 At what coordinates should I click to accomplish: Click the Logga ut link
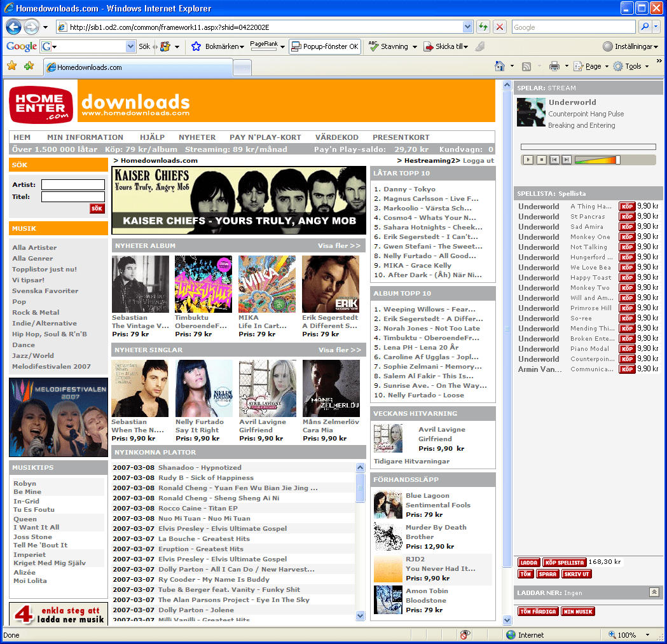[478, 161]
